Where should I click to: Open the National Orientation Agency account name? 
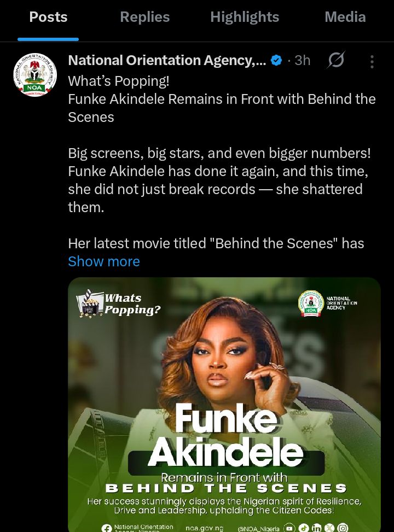(x=167, y=60)
